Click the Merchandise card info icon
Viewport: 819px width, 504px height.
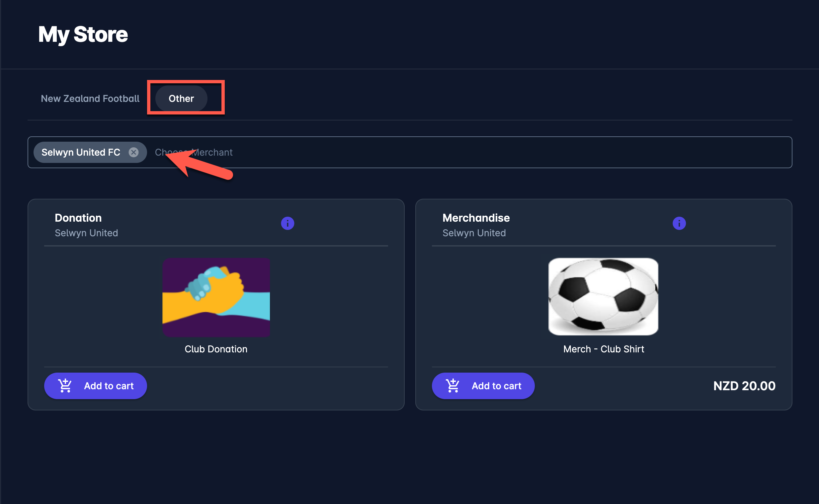679,223
